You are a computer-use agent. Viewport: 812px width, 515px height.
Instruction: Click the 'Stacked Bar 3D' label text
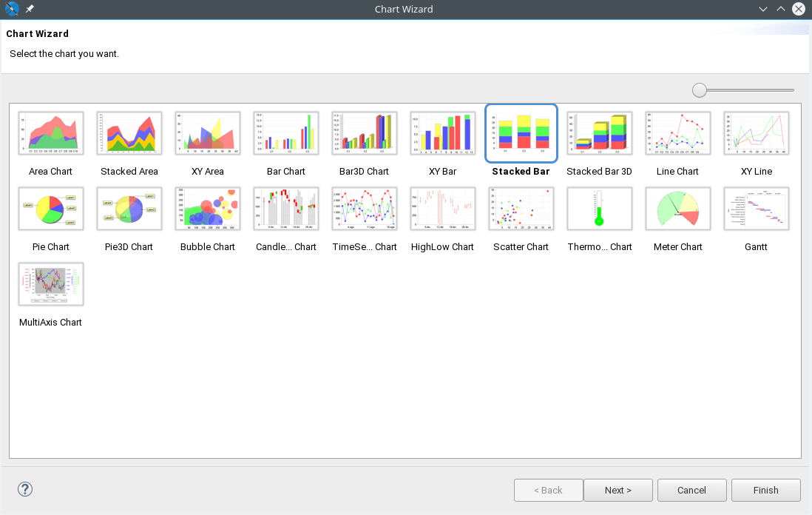click(599, 172)
